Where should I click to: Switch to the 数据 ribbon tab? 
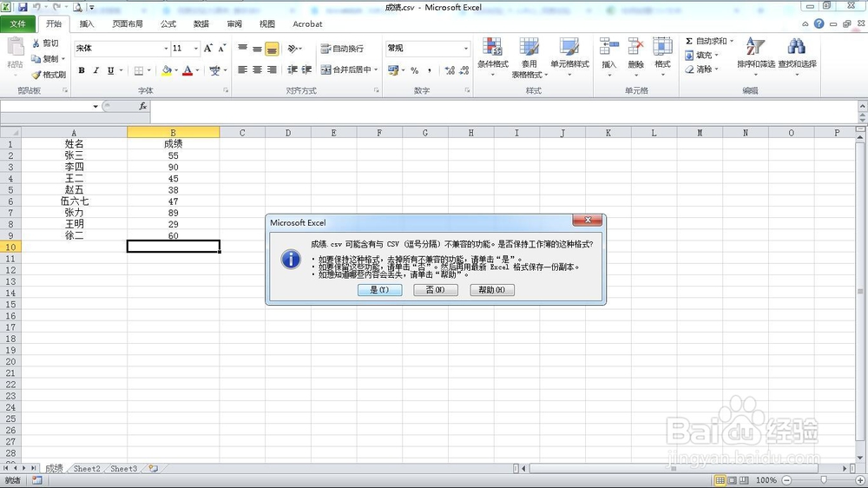(201, 23)
